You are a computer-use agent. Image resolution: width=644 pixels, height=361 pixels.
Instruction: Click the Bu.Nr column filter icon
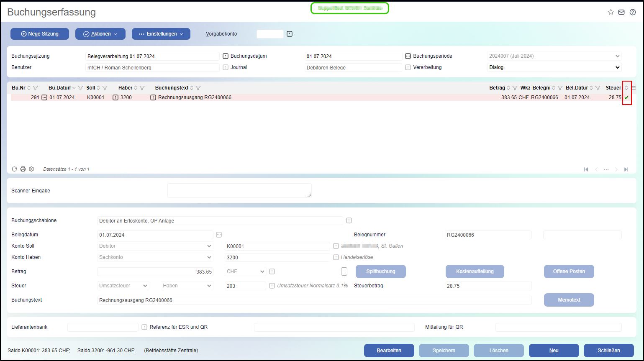pyautogui.click(x=36, y=88)
